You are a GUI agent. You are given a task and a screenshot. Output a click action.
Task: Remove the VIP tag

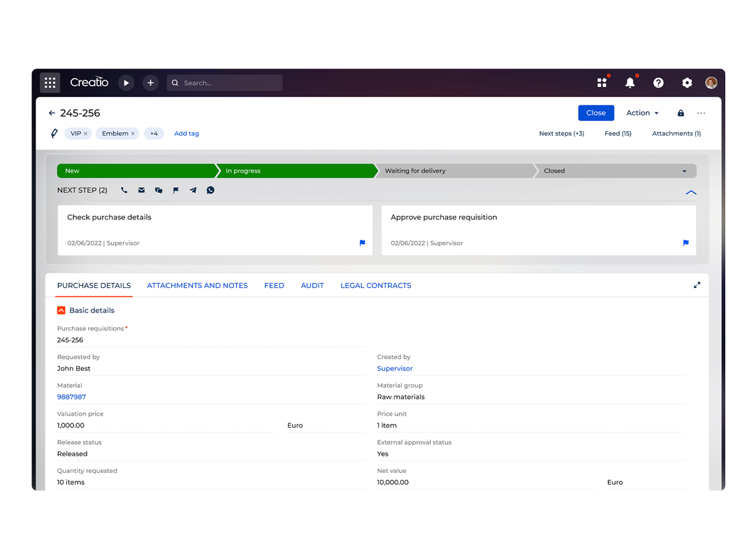[x=86, y=133]
